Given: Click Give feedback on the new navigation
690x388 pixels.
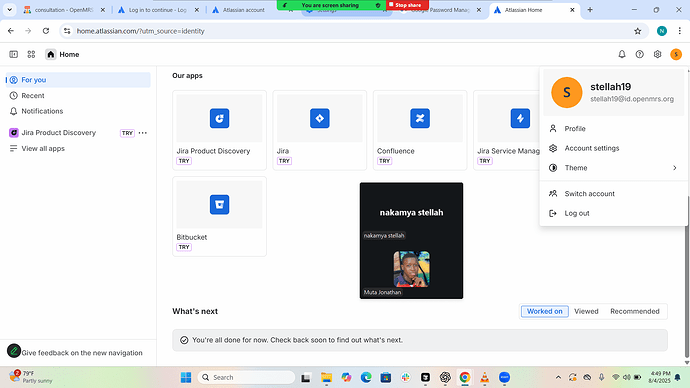Looking at the screenshot, I should pyautogui.click(x=82, y=353).
